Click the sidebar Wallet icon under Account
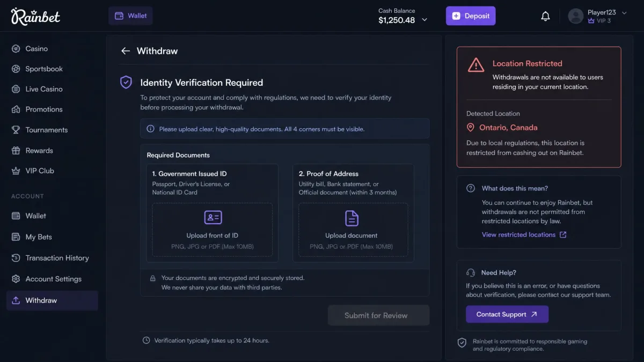Image resolution: width=644 pixels, height=362 pixels. pyautogui.click(x=16, y=216)
